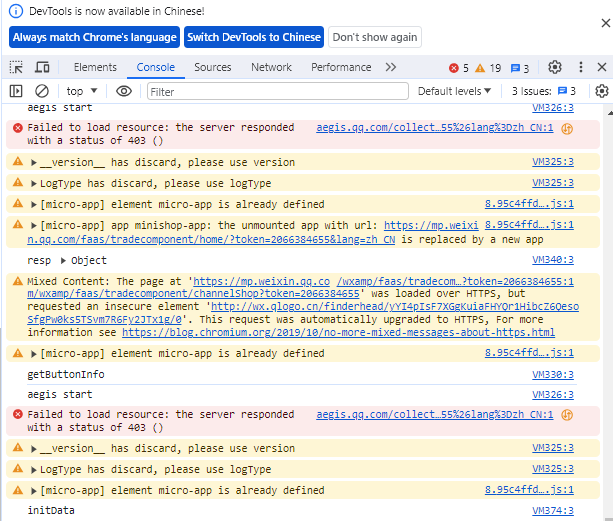Focus the console Filter input field
Image resolution: width=613 pixels, height=521 pixels.
[278, 91]
